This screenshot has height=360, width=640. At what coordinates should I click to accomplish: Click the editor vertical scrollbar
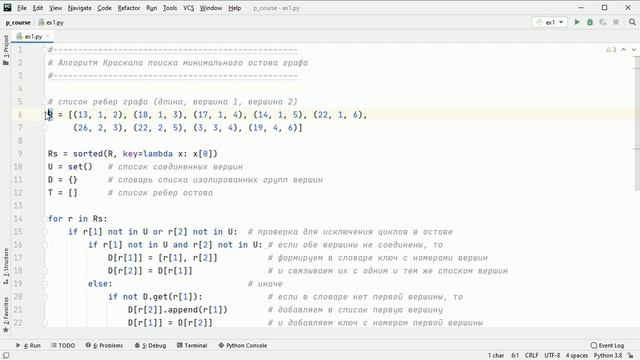click(x=637, y=123)
